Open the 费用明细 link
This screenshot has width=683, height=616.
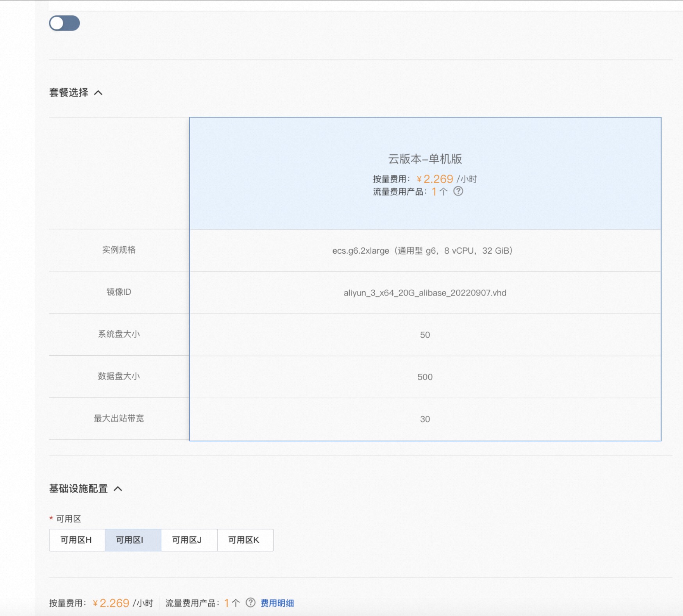coord(277,603)
